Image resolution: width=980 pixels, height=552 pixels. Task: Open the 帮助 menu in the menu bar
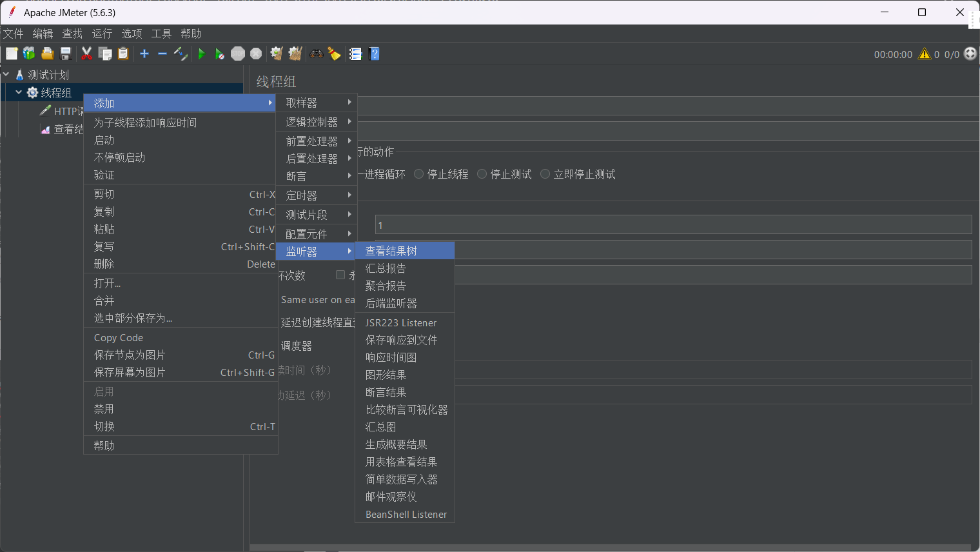tap(191, 34)
